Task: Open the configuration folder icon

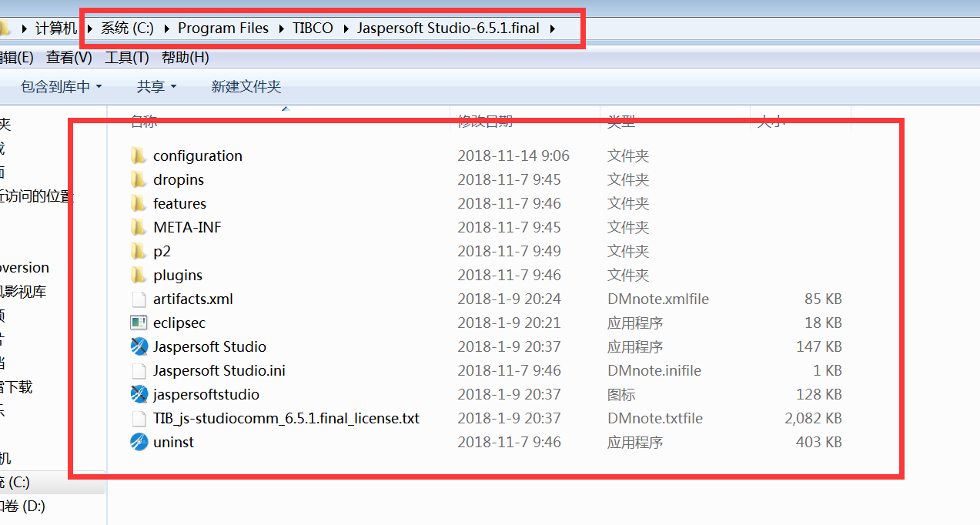Action: click(139, 155)
